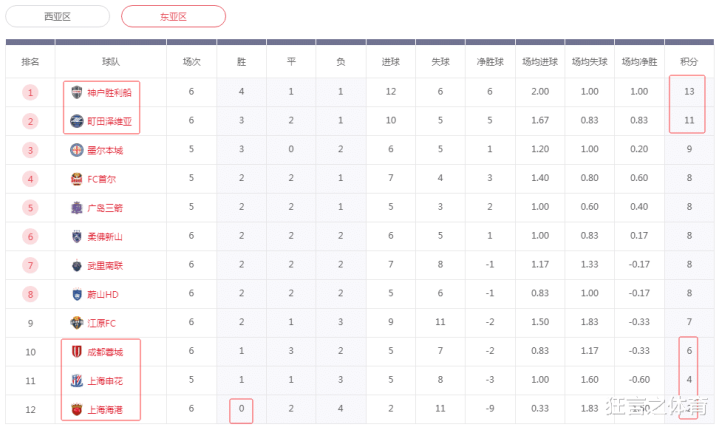
Task: Click the 柔佛新山 team crest
Action: [77, 237]
